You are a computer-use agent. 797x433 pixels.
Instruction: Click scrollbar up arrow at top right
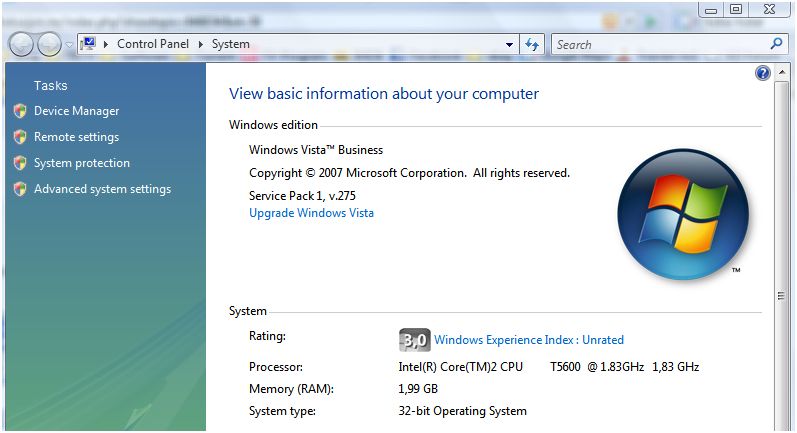(781, 73)
